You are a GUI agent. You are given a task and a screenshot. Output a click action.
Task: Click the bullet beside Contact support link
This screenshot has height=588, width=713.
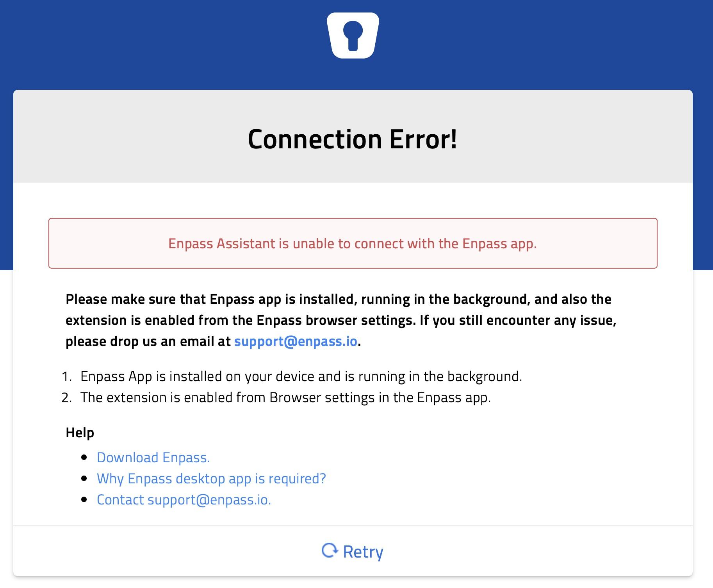coord(84,500)
